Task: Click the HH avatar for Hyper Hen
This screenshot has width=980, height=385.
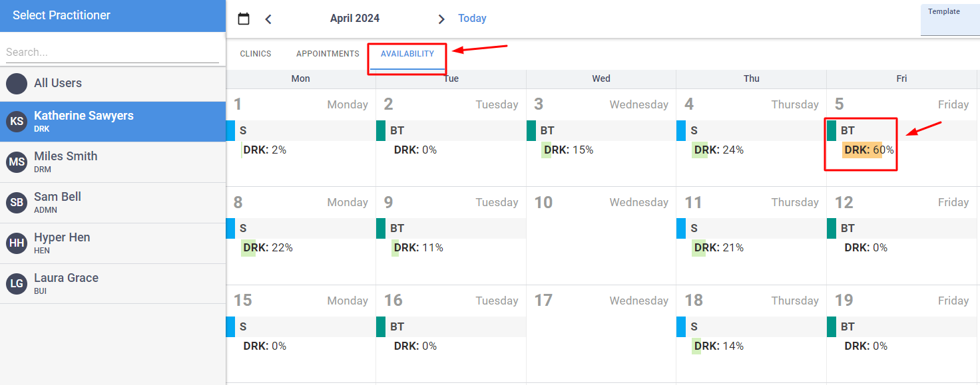Action: pos(17,243)
